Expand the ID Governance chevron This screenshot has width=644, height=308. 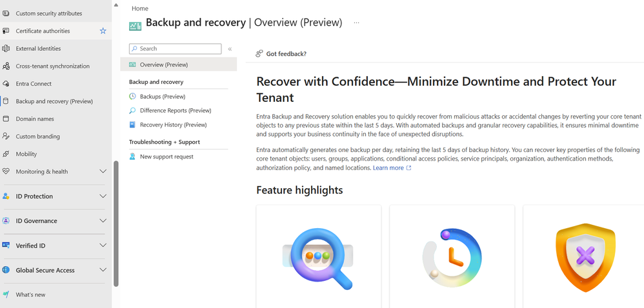click(103, 221)
